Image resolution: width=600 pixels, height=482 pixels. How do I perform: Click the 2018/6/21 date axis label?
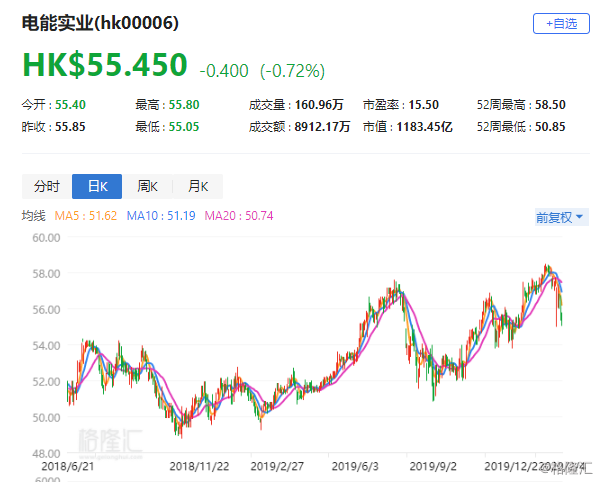coord(68,466)
